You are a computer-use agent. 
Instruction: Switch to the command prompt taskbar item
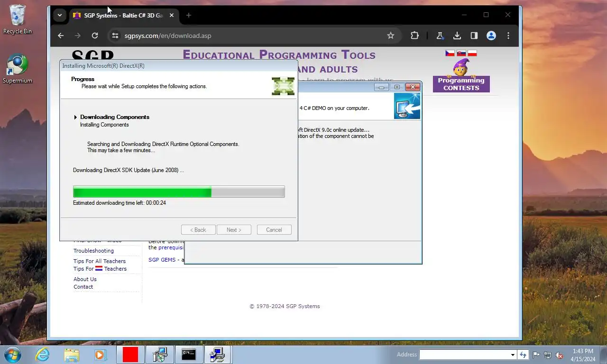click(x=189, y=355)
